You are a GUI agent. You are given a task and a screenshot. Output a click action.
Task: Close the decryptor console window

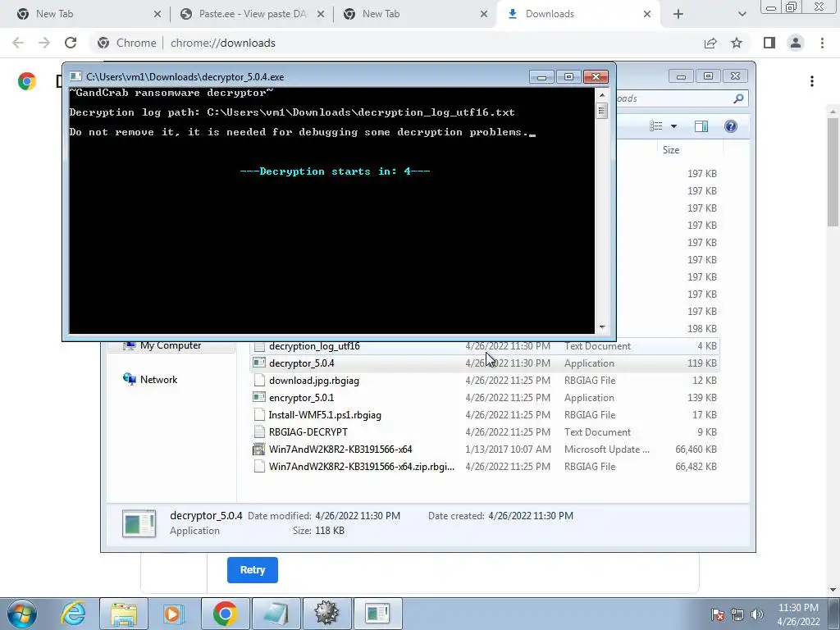tap(596, 77)
